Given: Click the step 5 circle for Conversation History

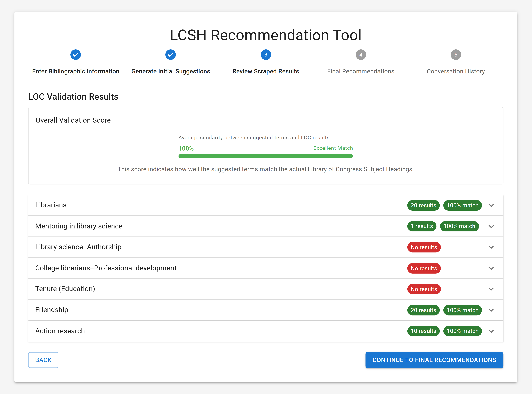Looking at the screenshot, I should click(456, 54).
